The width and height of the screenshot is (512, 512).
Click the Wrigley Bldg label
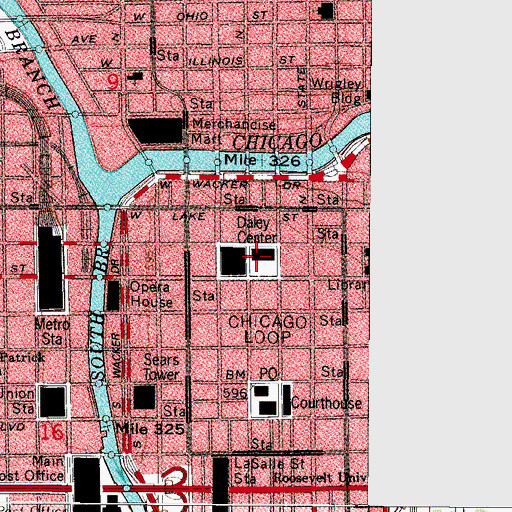337,91
